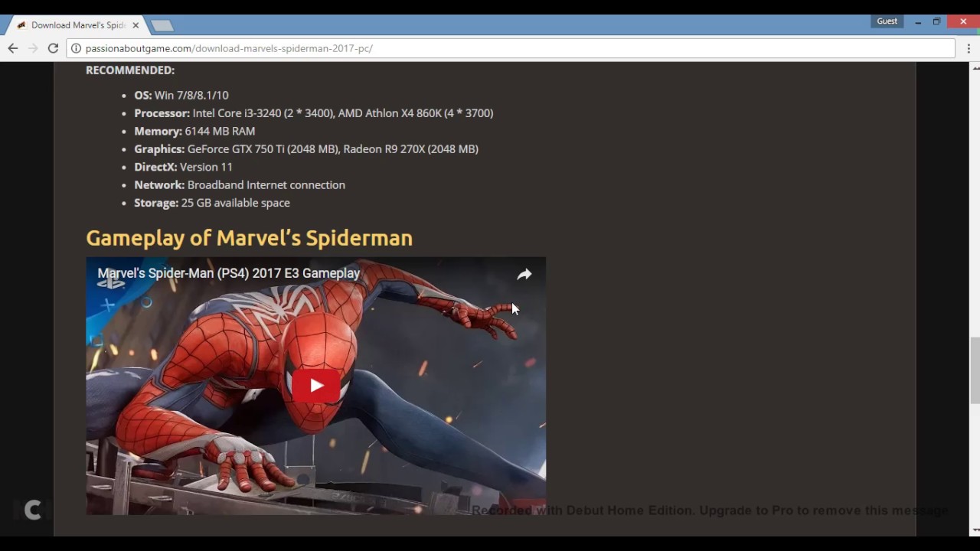The height and width of the screenshot is (551, 980).
Task: Click the scrollbar down arrow
Action: tap(975, 530)
